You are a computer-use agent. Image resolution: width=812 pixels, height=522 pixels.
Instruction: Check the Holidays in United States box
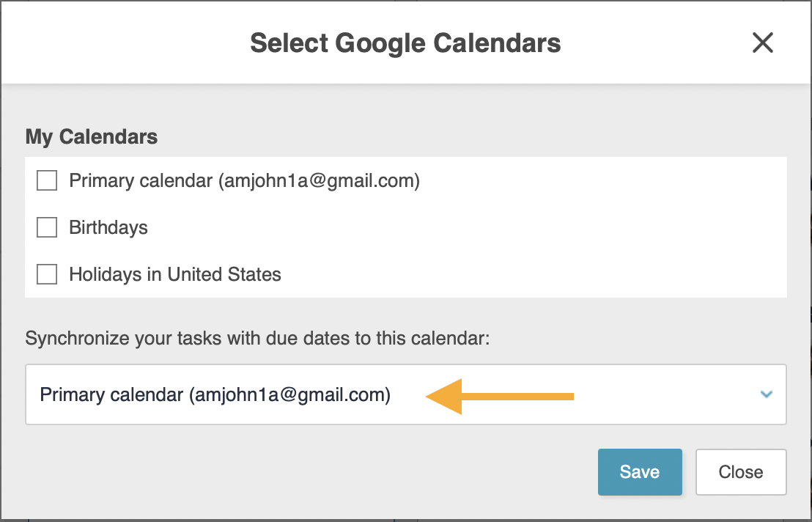pos(47,274)
